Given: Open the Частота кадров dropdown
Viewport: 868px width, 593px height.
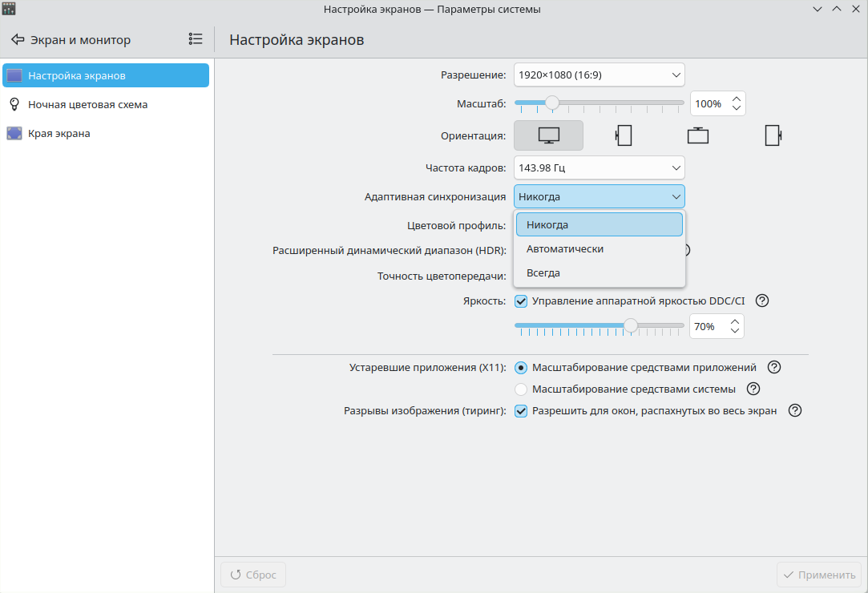Looking at the screenshot, I should coord(599,167).
